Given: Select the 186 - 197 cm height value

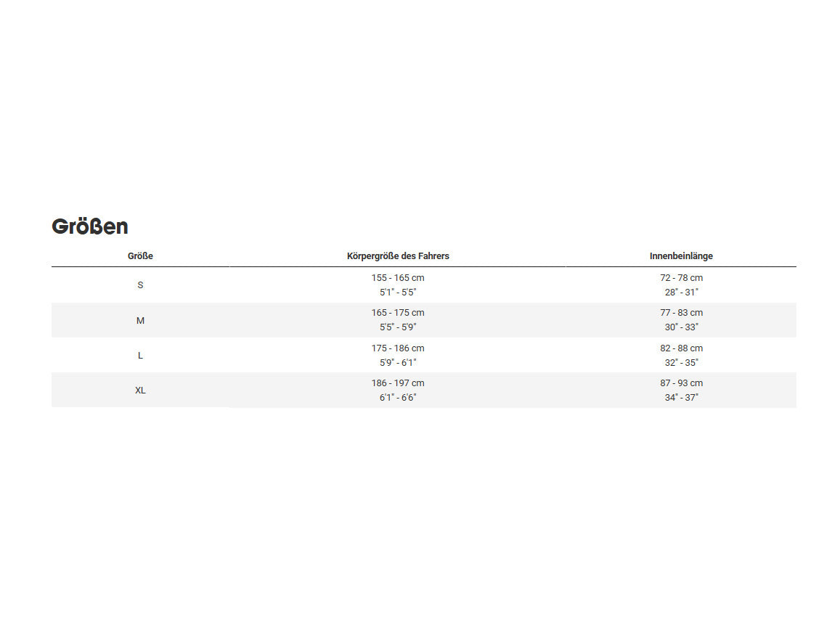Looking at the screenshot, I should click(398, 383).
